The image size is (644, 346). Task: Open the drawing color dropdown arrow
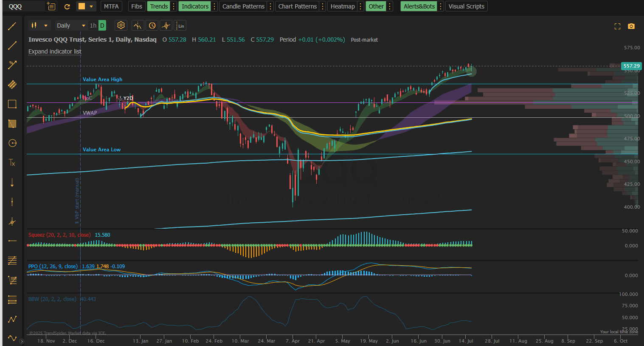click(91, 6)
